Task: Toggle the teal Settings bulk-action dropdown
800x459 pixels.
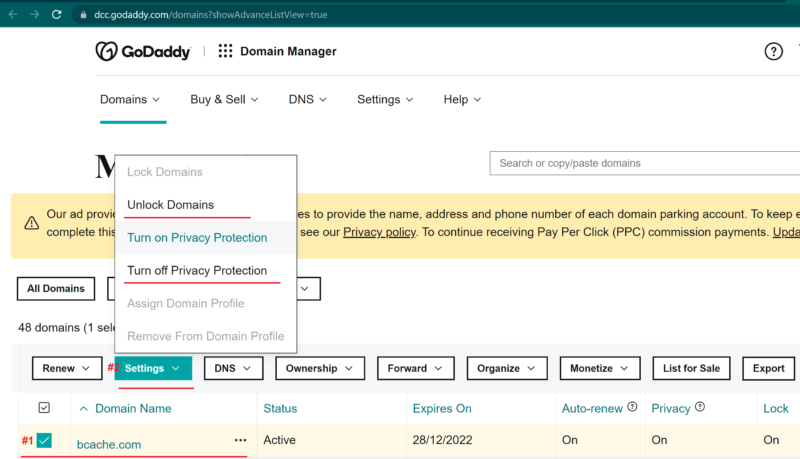Action: 153,368
